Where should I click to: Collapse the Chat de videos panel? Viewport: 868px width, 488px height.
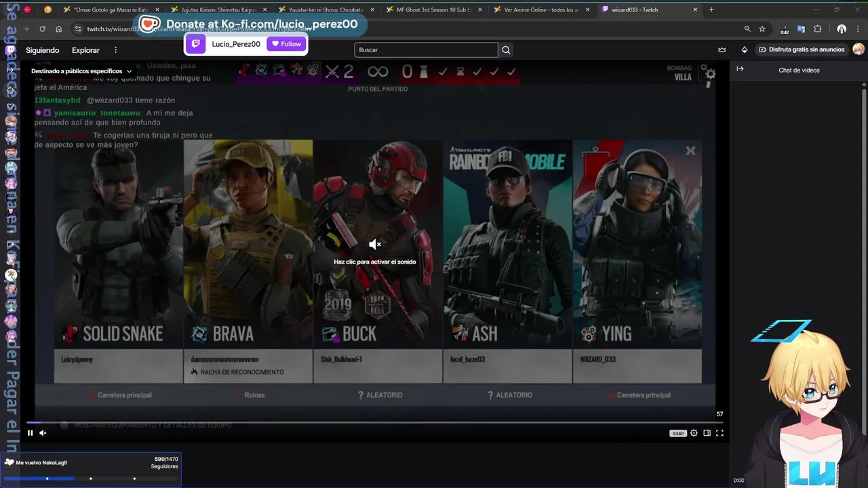(x=740, y=69)
